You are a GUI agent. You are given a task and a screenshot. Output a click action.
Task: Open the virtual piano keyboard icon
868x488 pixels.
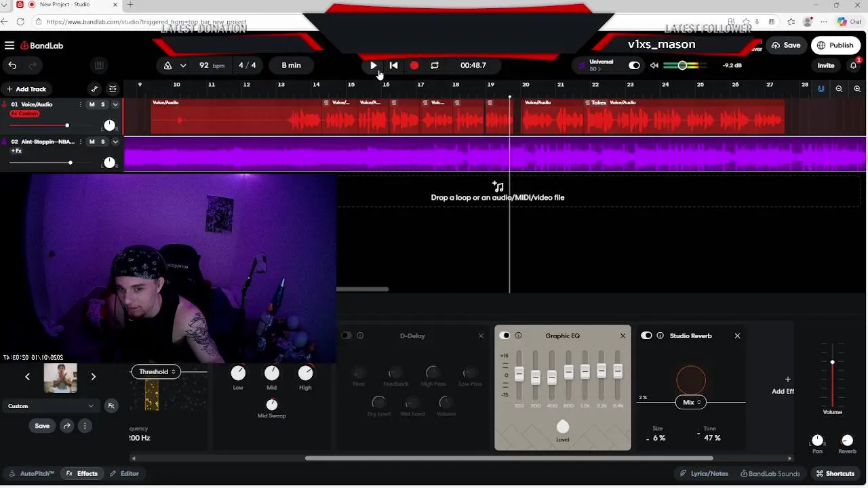click(x=99, y=65)
